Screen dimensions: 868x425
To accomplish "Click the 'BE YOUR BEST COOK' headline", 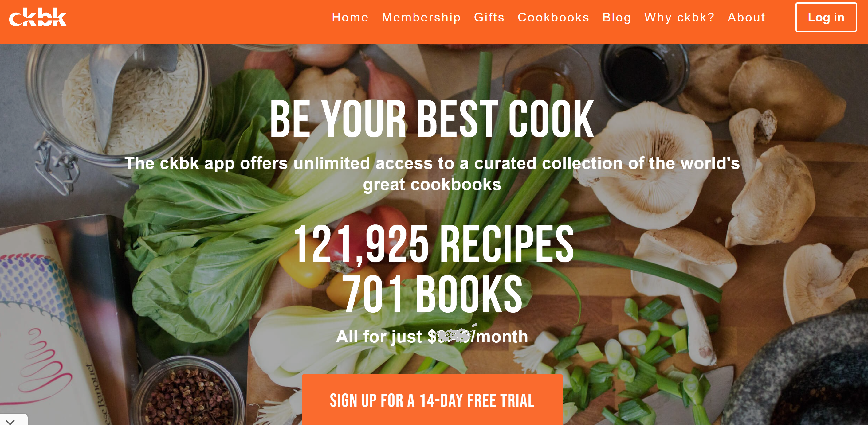I will point(432,119).
